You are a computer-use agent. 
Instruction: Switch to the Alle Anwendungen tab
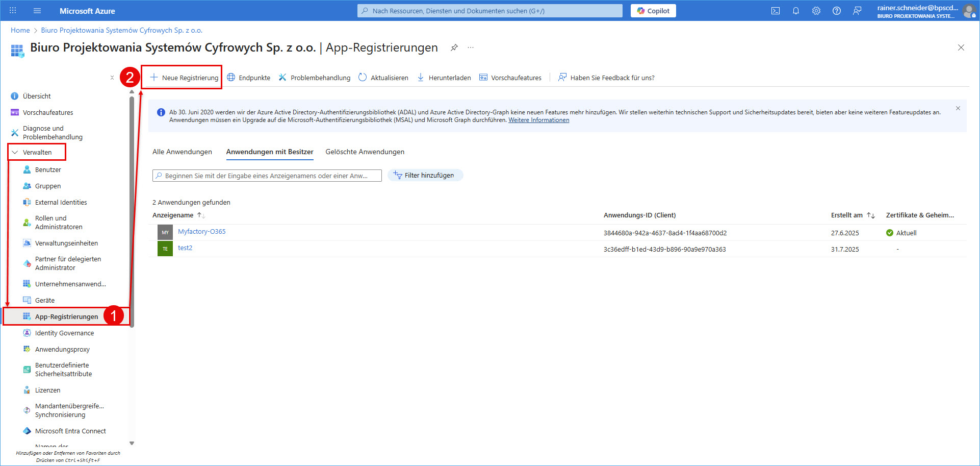[x=182, y=152]
